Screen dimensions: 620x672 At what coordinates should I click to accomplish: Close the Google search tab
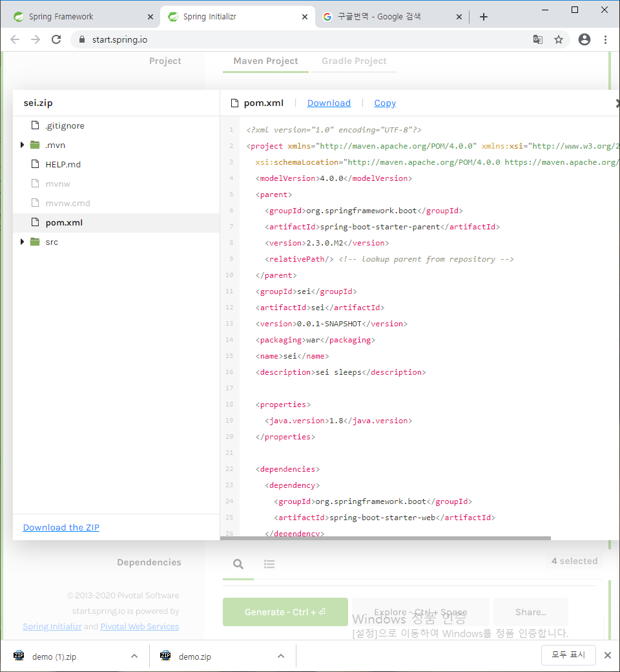tap(459, 17)
